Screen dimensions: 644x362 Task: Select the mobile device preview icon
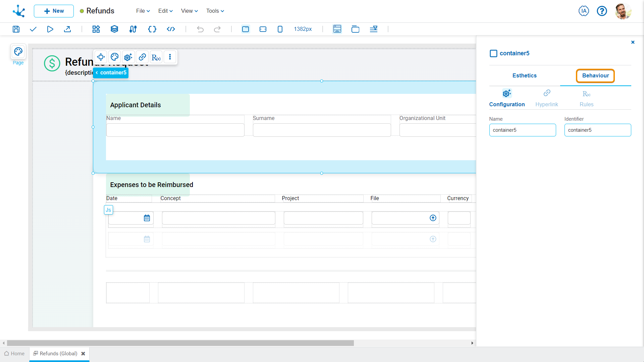tap(280, 29)
